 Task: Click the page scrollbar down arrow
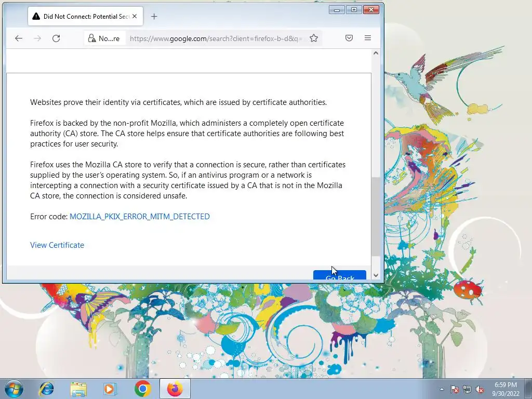click(376, 275)
